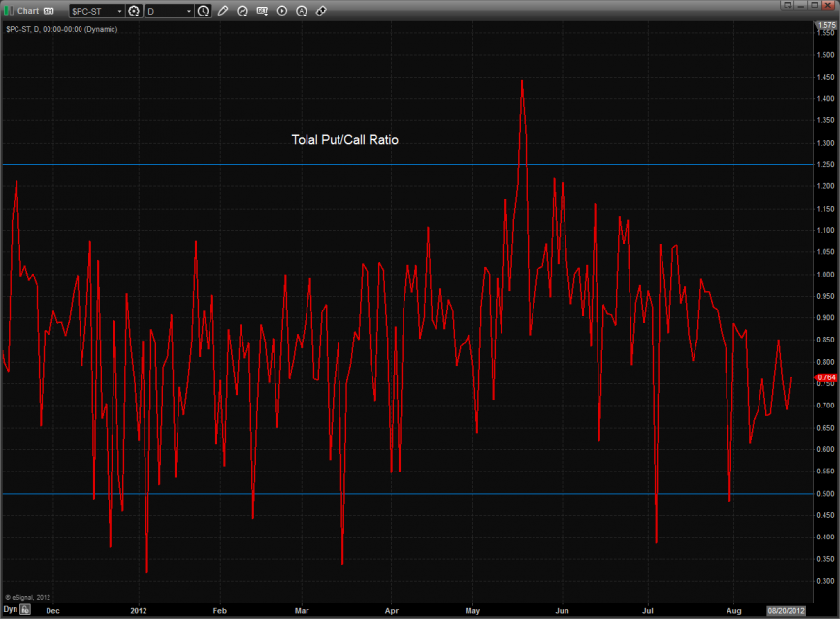Screen dimensions: 840x619
Task: Click the circled A alerts icon
Action: pyautogui.click(x=302, y=12)
